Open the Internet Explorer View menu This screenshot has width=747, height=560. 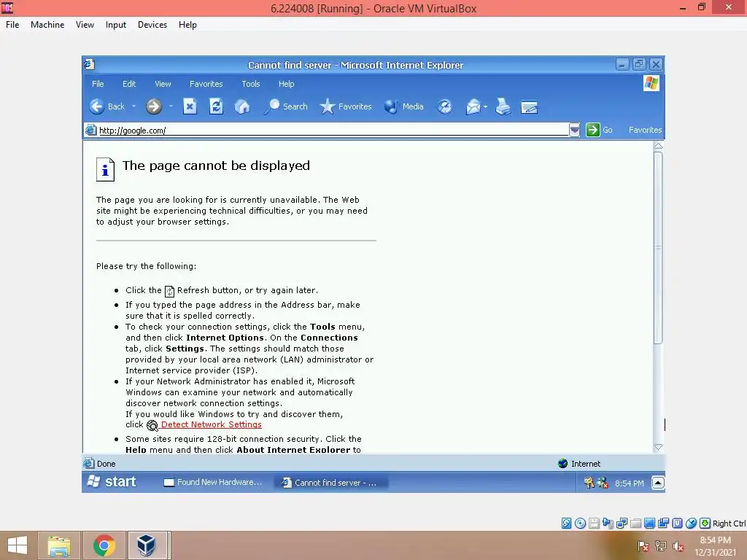[163, 84]
